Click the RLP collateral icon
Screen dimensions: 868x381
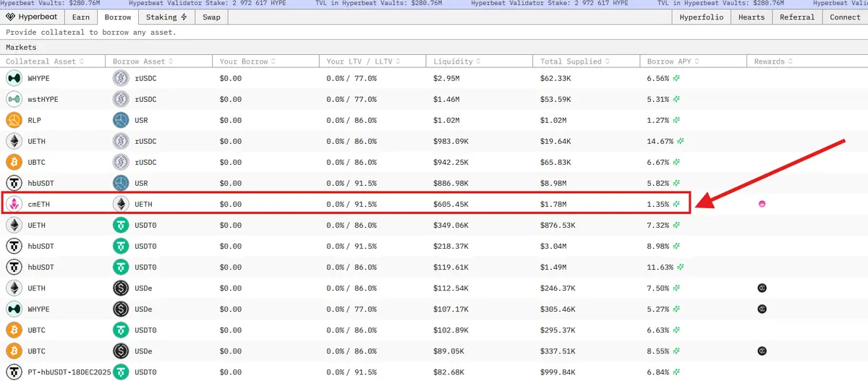click(x=14, y=120)
